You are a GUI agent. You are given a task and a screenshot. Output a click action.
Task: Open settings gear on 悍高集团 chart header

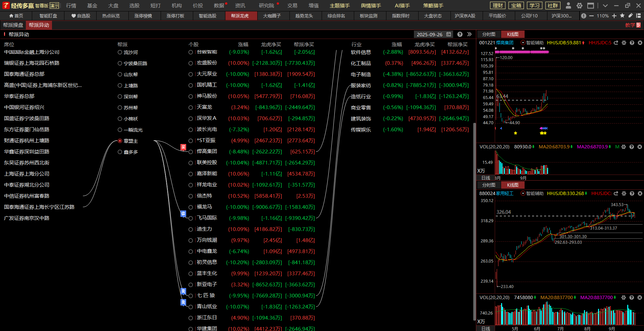coord(624,43)
